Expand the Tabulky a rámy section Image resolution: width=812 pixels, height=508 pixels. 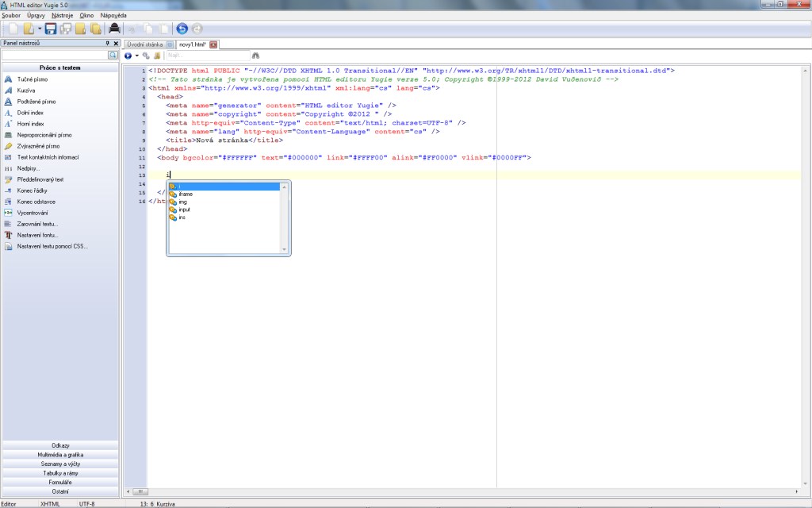pos(60,473)
